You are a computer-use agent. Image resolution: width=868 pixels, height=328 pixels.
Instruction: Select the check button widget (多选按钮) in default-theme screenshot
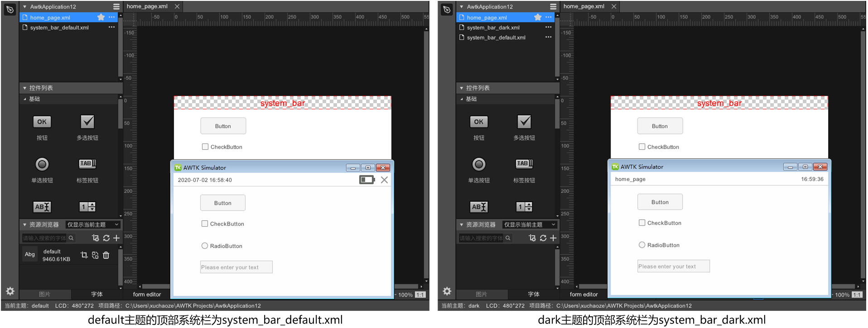87,122
